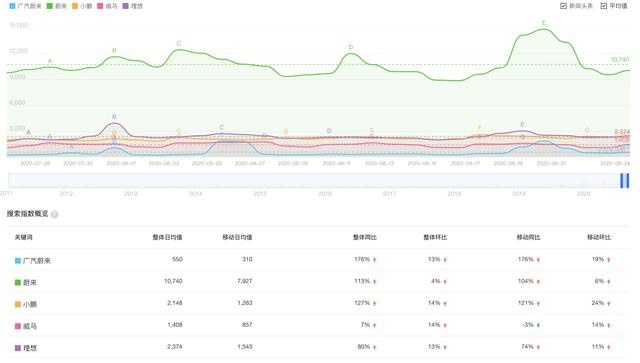Open purple marker B above the 理想 peak
The width and height of the screenshot is (640, 363).
[x=114, y=117]
